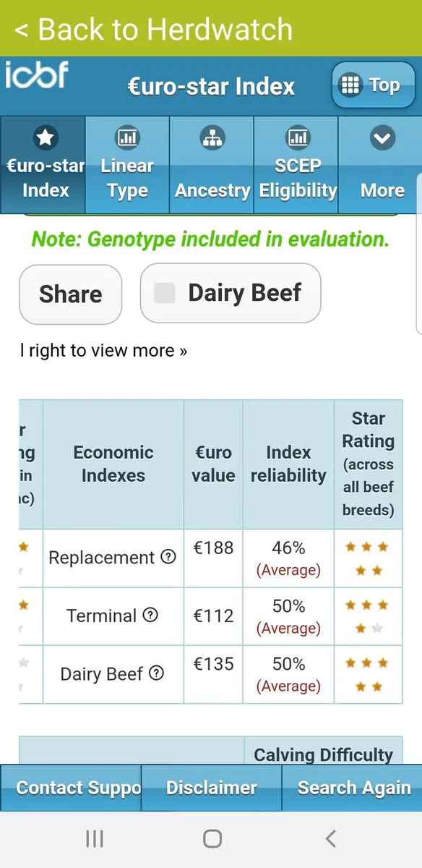This screenshot has height=868, width=422.
Task: Open help icon next to Terminal
Action: pyautogui.click(x=150, y=615)
